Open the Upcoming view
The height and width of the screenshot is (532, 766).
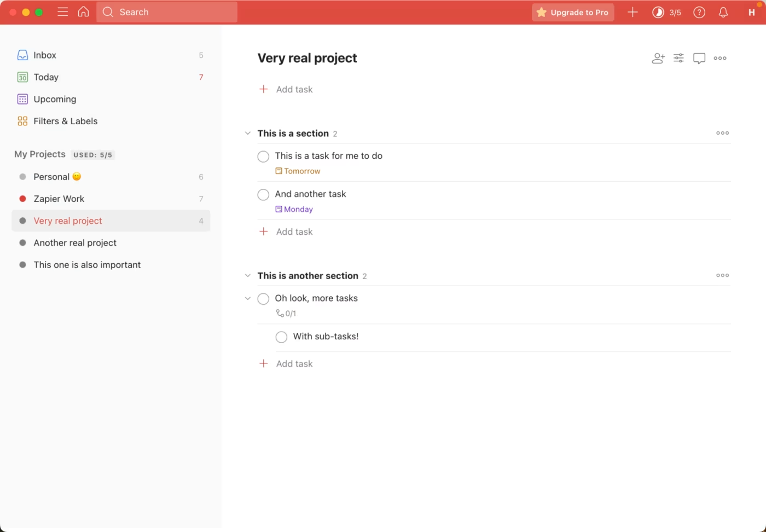click(111, 99)
